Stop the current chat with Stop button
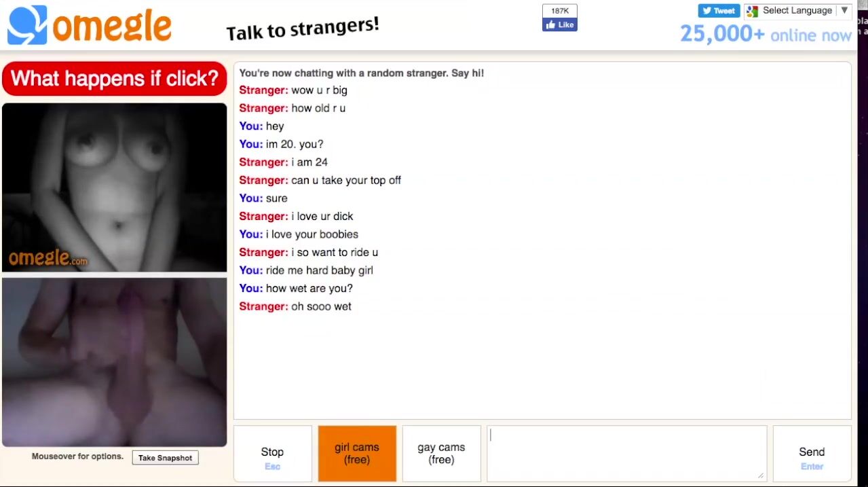The height and width of the screenshot is (487, 868). [x=272, y=454]
